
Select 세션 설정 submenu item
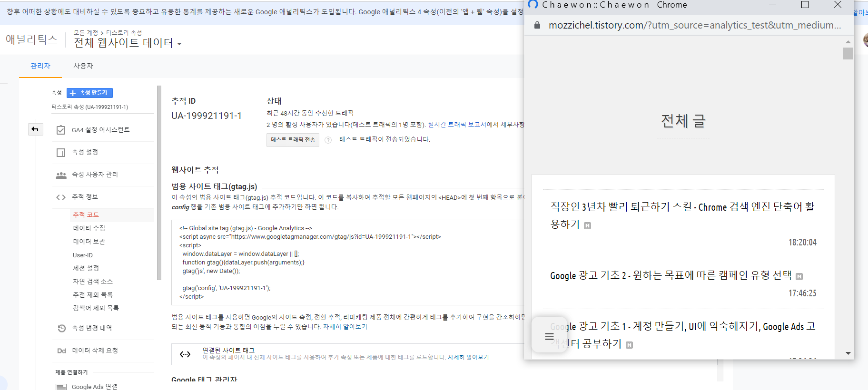(86, 268)
